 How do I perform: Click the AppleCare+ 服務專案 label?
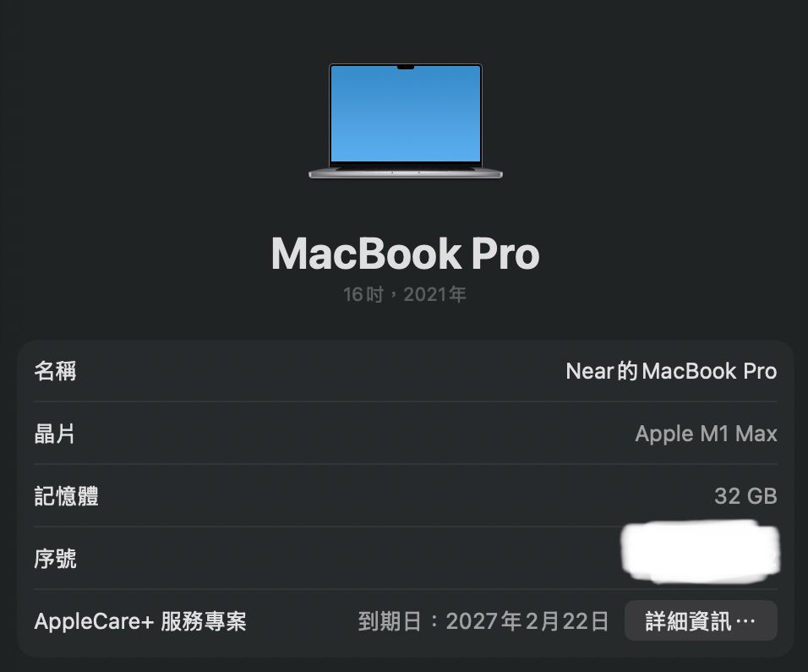[140, 621]
